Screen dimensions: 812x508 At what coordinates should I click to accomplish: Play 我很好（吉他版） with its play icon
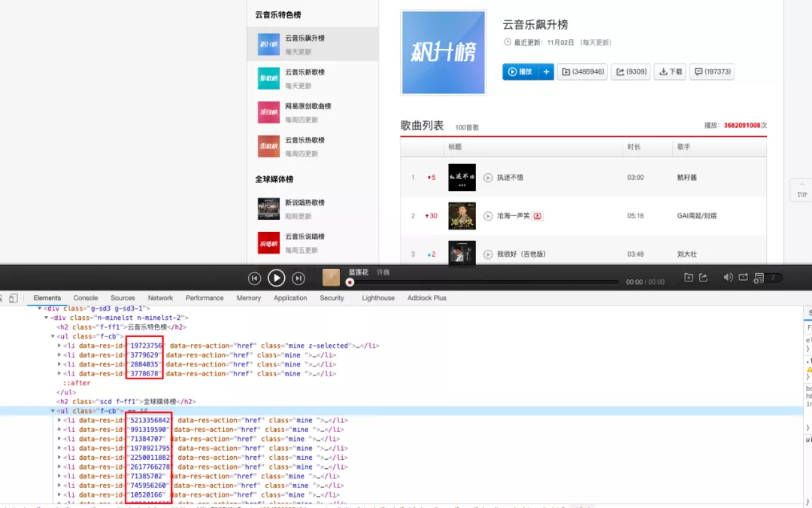[488, 254]
